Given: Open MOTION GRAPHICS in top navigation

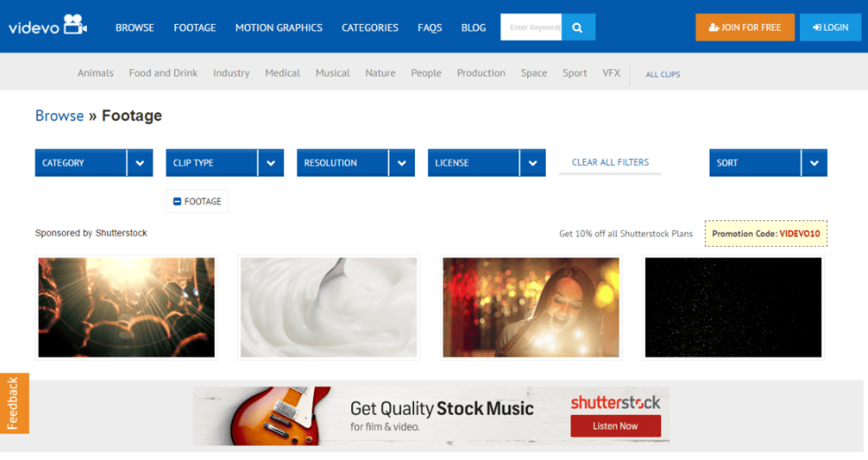Looking at the screenshot, I should click(x=279, y=27).
